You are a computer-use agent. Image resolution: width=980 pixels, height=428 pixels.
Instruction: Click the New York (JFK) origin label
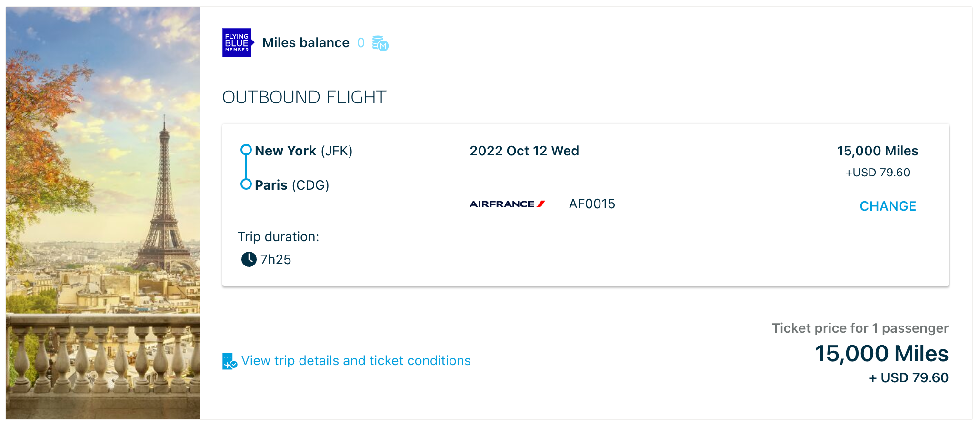click(x=303, y=151)
